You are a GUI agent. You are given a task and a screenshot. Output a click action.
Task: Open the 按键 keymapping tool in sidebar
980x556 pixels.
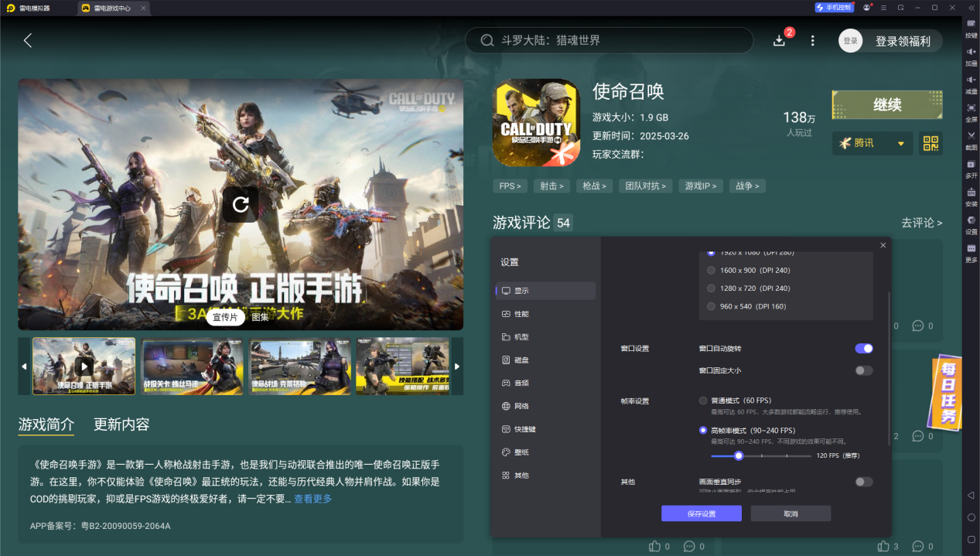[x=971, y=27]
